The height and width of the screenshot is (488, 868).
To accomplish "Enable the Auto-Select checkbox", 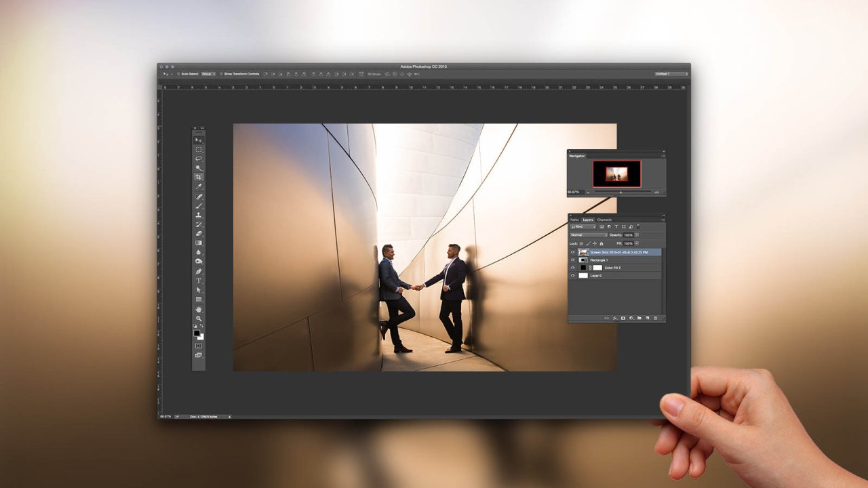I will 178,74.
